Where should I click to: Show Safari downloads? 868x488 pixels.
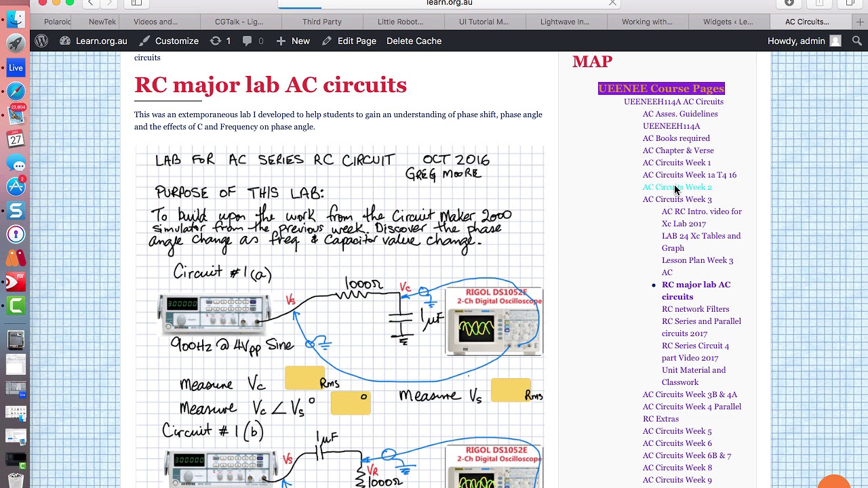tap(789, 3)
